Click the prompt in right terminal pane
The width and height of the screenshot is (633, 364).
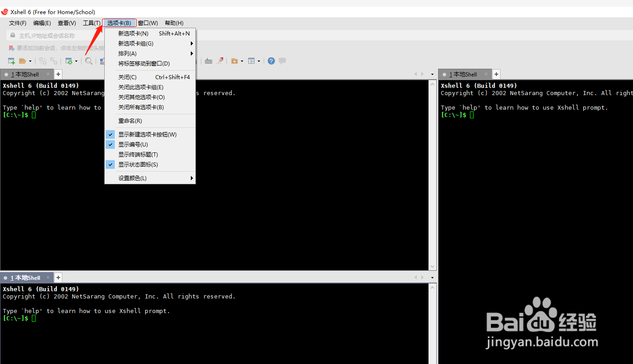pyautogui.click(x=457, y=115)
